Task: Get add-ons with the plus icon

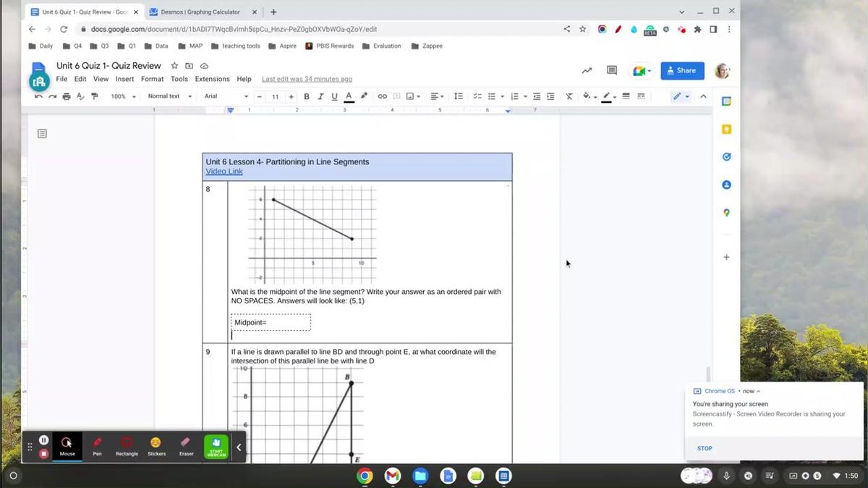Action: pos(726,257)
